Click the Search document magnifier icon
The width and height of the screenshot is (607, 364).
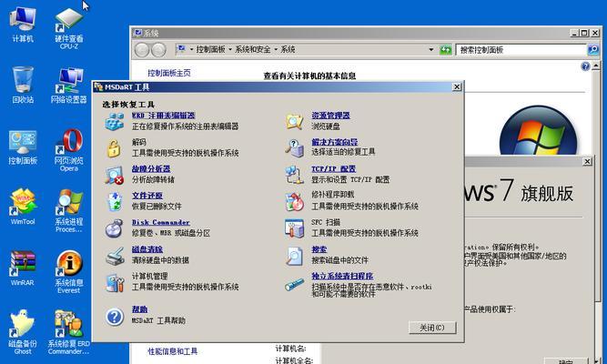click(x=295, y=256)
